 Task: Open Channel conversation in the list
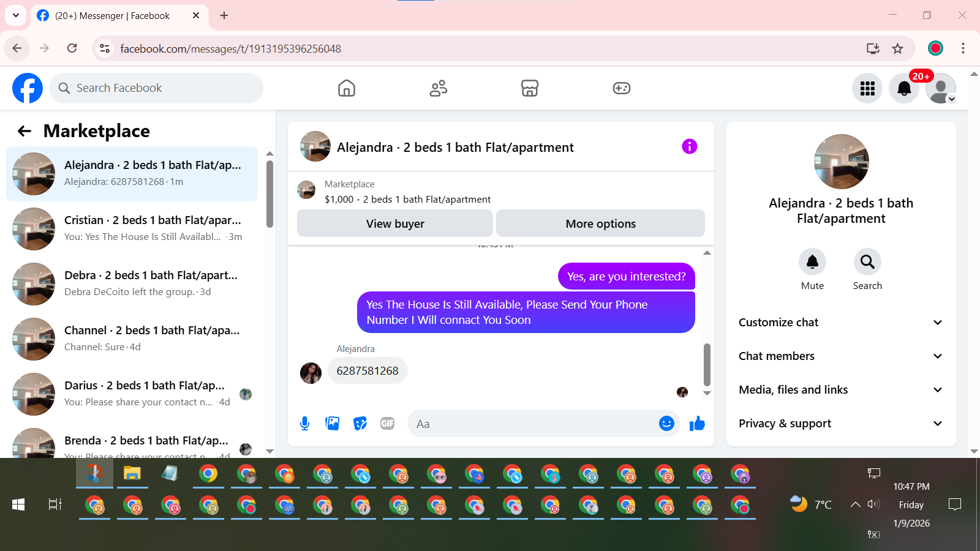[132, 339]
